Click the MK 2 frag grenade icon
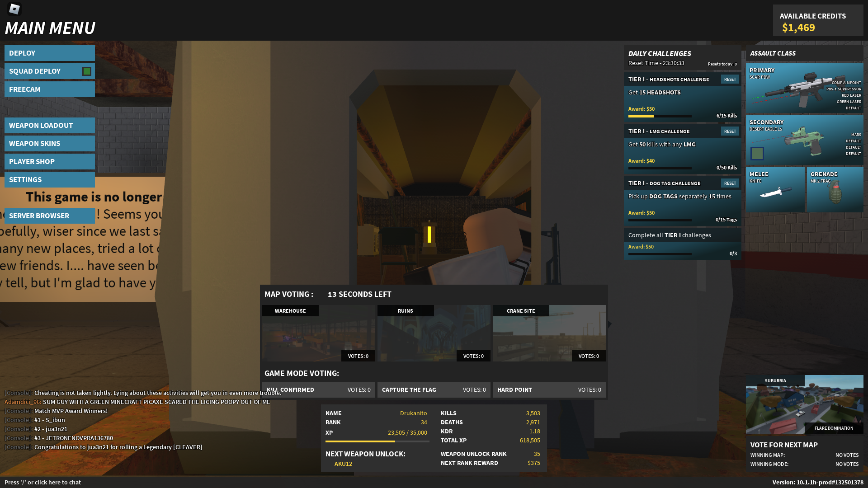Image resolution: width=868 pixels, height=488 pixels. point(835,192)
